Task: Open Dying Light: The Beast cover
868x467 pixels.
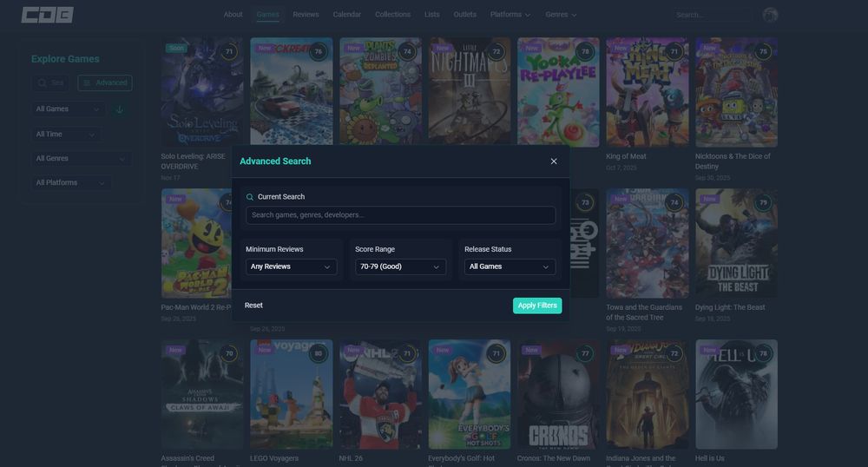Action: [736, 243]
